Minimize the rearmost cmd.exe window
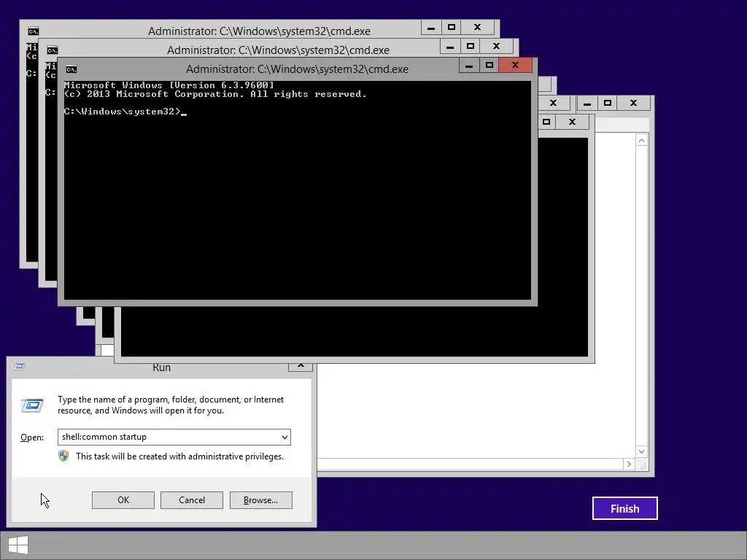Viewport: 747px width, 560px height. click(x=431, y=27)
